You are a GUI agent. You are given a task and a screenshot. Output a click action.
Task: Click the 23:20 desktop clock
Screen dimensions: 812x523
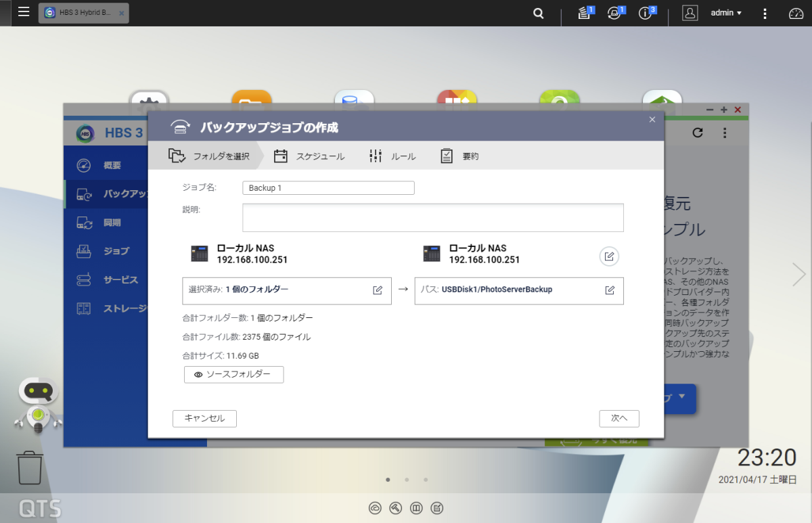(767, 458)
